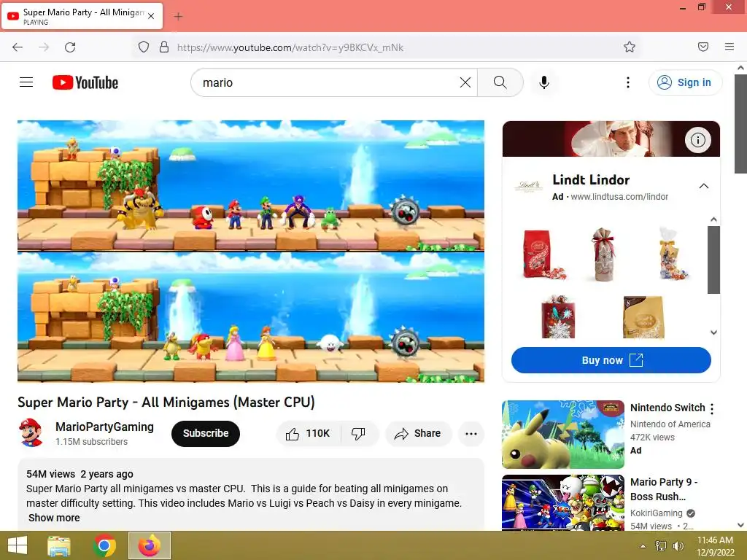Open Firefox application menu
747x560 pixels.
[x=729, y=47]
